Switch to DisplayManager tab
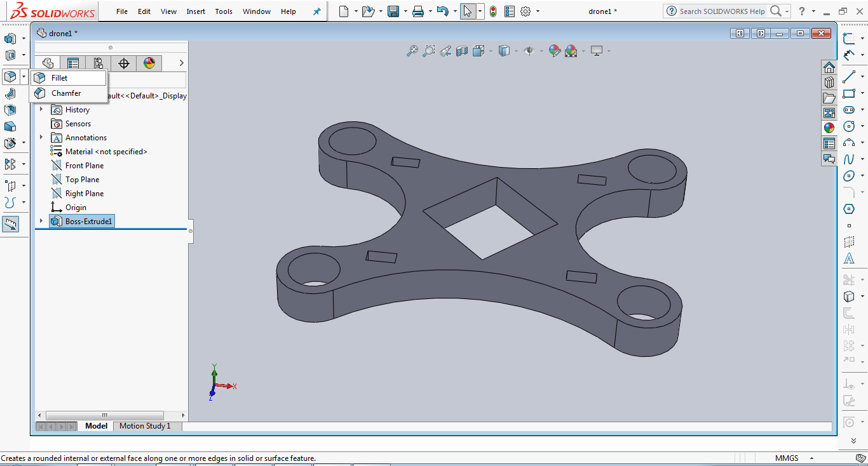Screen dimensions: 868x466 [x=149, y=63]
